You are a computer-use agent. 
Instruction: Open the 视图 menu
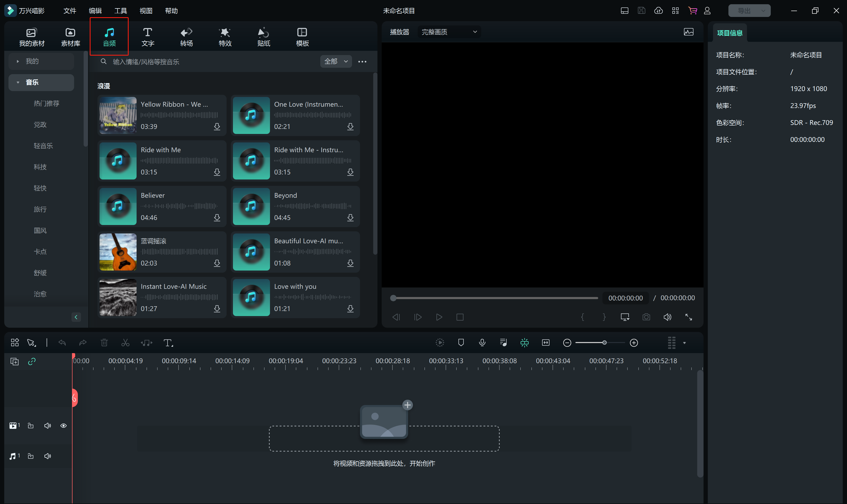pyautogui.click(x=146, y=11)
